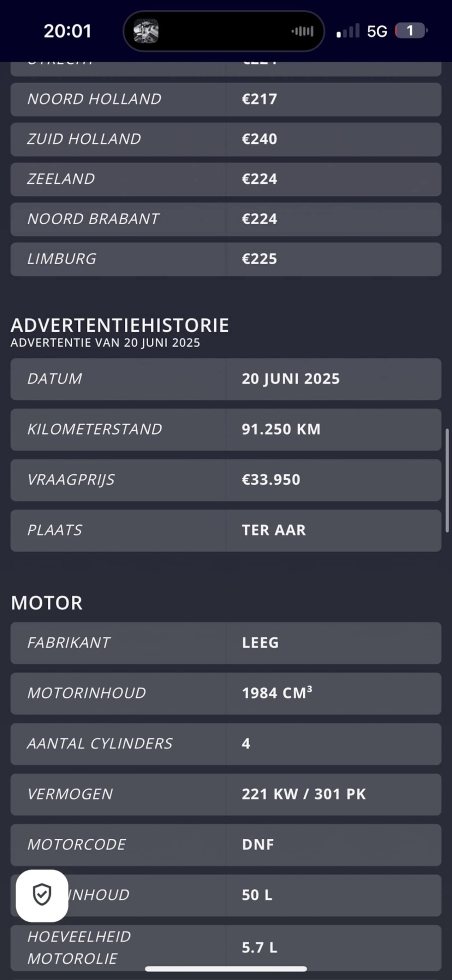Tap the battery level indicator
Viewport: 452px width, 980px height.
tap(411, 31)
